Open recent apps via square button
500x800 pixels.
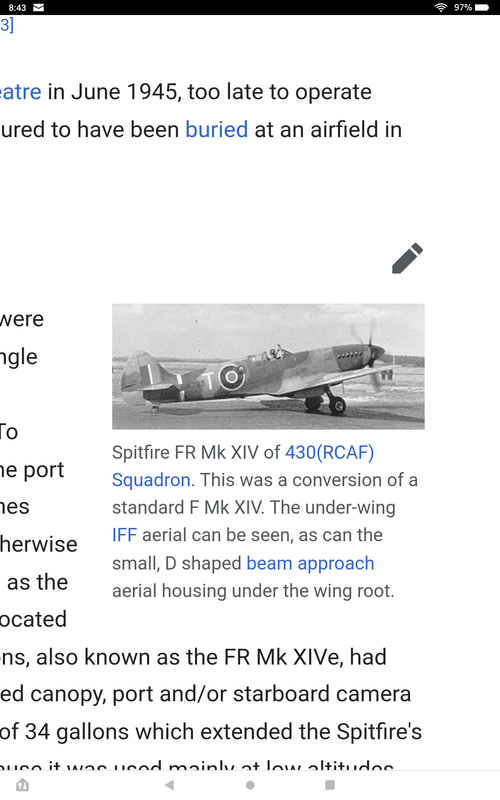(330, 785)
